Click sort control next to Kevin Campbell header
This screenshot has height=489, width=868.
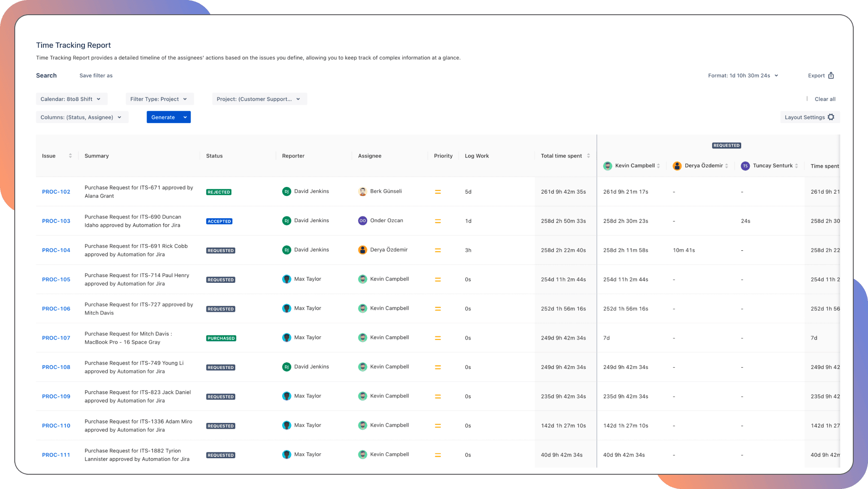point(659,166)
